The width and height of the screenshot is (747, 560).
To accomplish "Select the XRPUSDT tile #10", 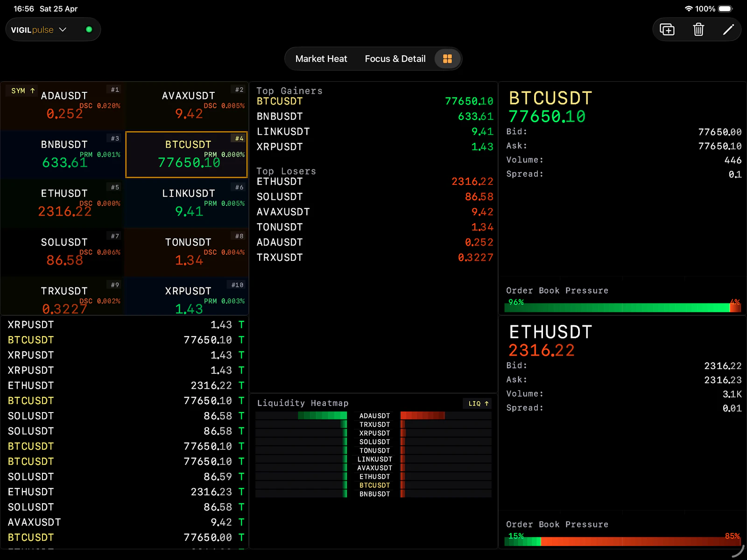I will click(x=187, y=296).
